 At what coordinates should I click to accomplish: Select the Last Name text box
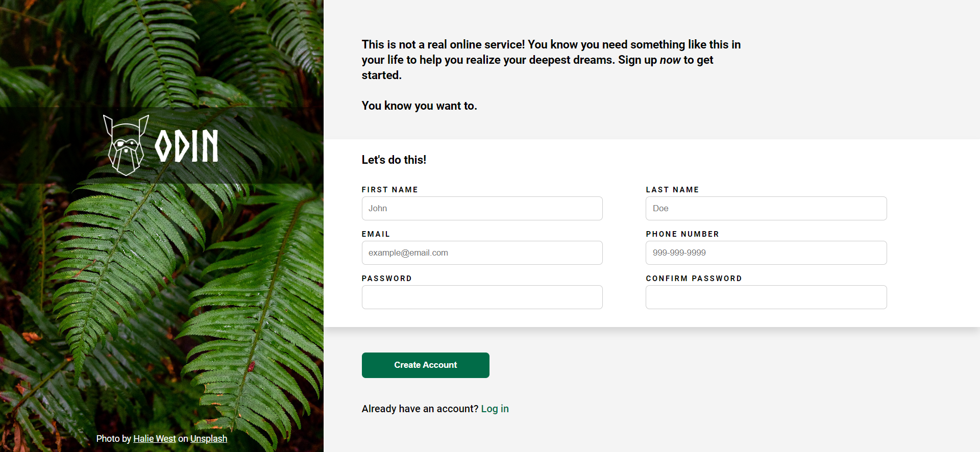[766, 208]
